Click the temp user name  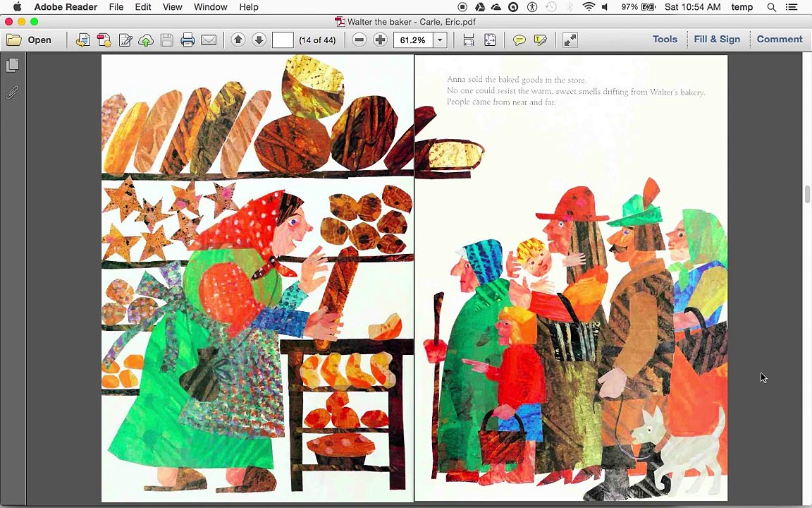point(742,7)
